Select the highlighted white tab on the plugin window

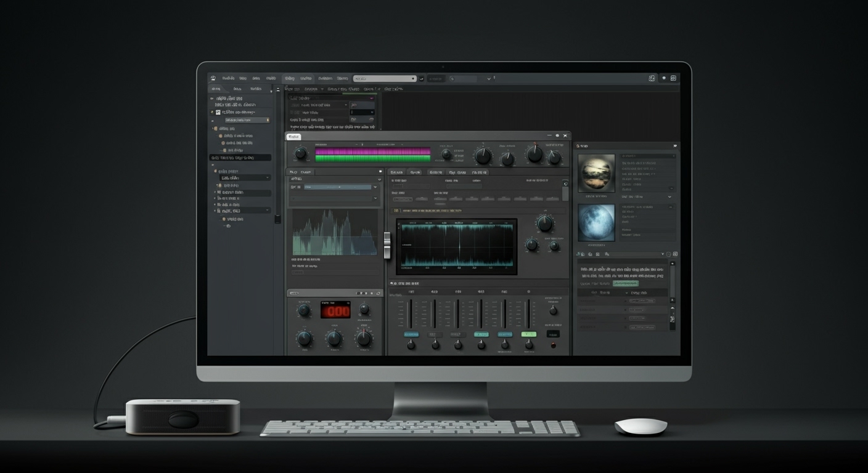[x=293, y=136]
